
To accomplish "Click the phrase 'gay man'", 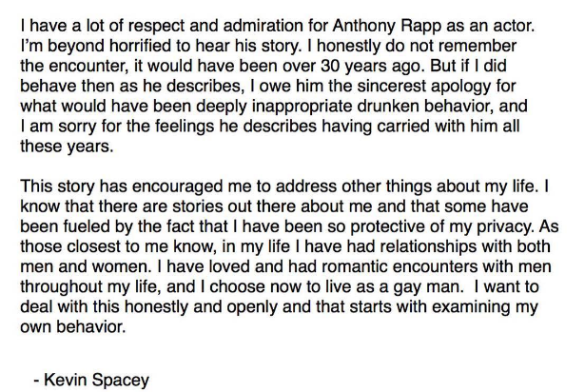I will pos(426,287).
